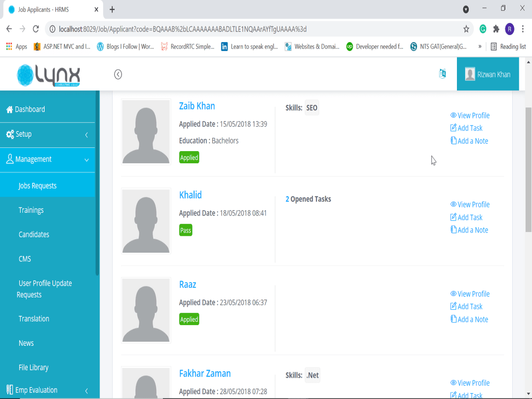Open a new browser tab
This screenshot has width=532, height=399.
point(112,10)
